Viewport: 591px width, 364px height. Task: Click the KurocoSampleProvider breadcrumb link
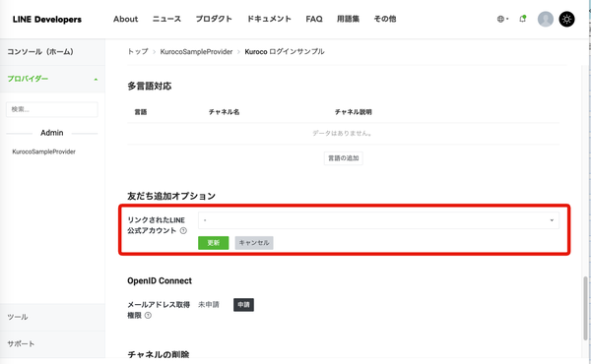196,51
